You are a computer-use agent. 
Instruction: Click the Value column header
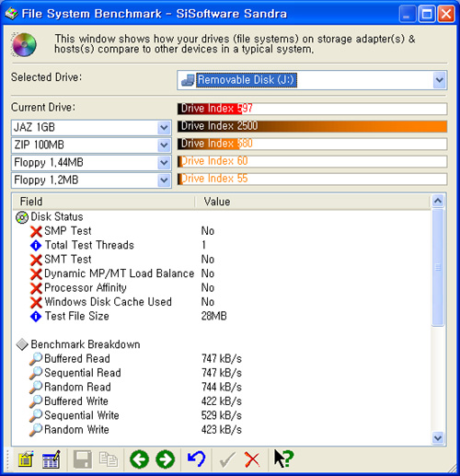click(313, 202)
